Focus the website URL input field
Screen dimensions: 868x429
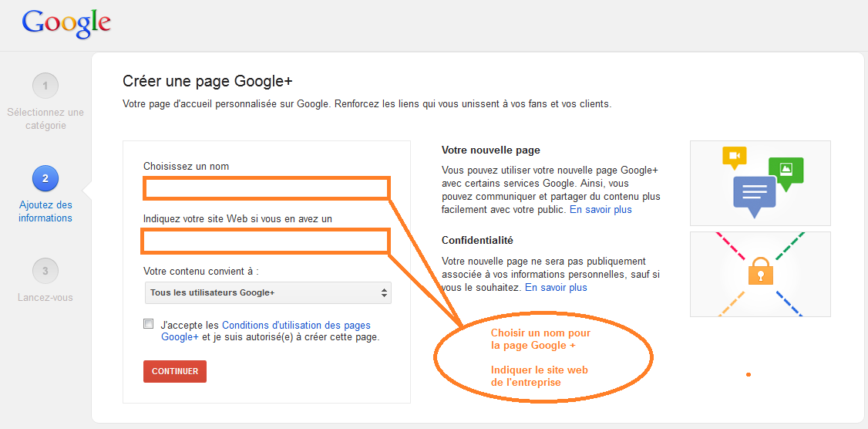(x=267, y=241)
